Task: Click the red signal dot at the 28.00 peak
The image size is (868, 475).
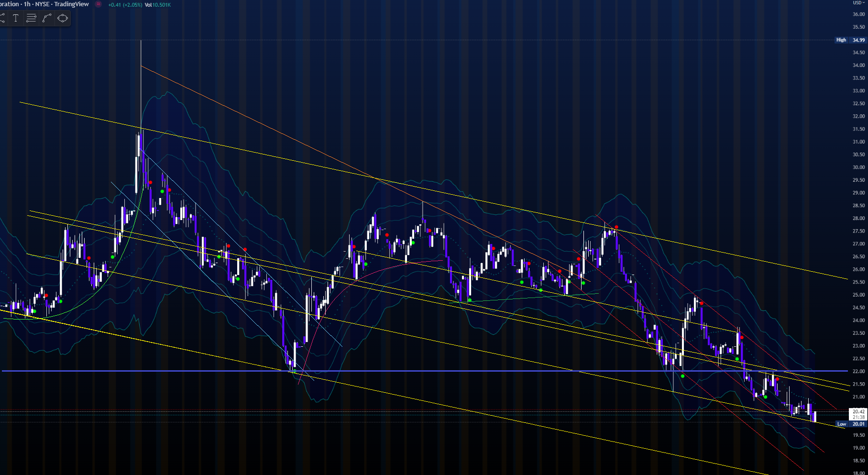Action: click(616, 227)
